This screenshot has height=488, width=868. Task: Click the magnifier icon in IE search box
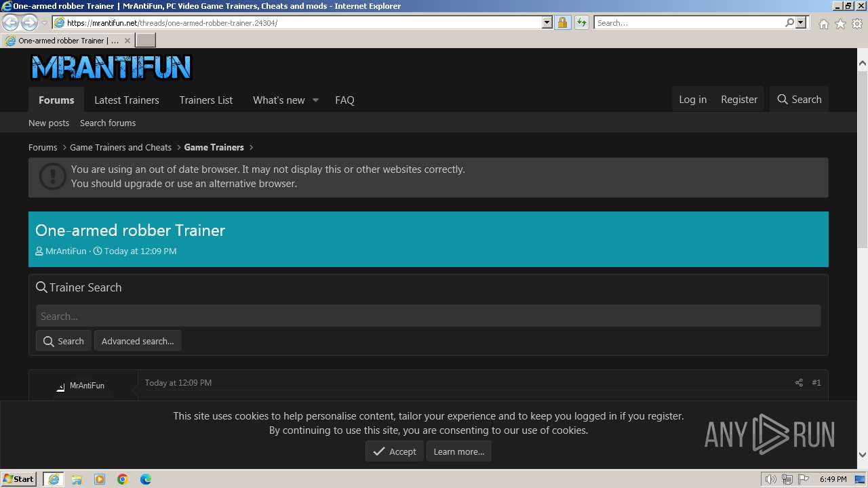789,22
